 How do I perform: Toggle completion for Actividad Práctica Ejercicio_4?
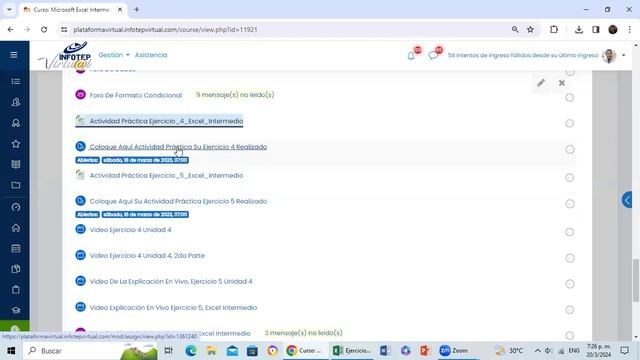[570, 123]
